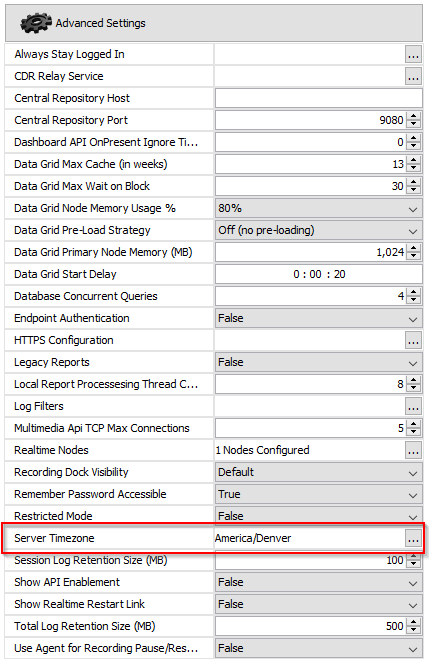The height and width of the screenshot is (660, 429).
Task: Open the Endpoint Authentication dropdown
Action: [319, 318]
